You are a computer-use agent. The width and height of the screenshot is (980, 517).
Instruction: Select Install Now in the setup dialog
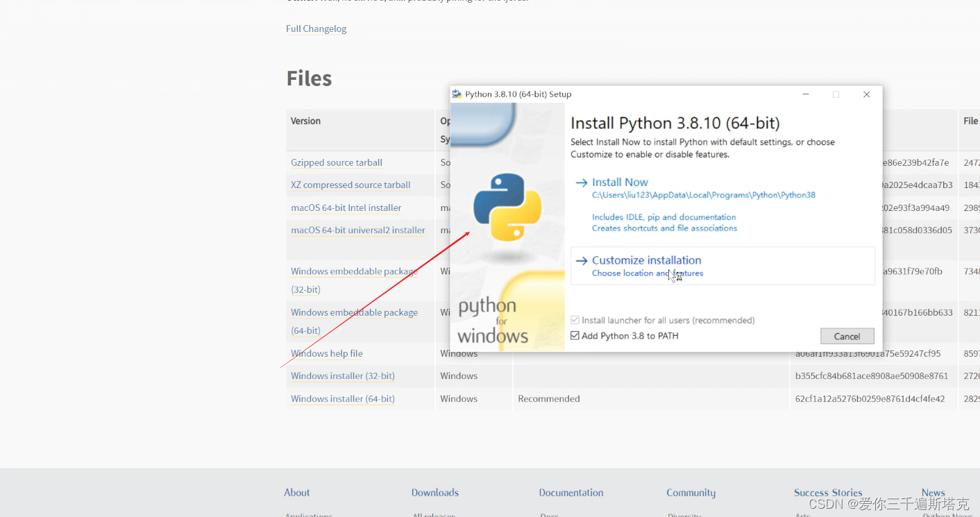619,182
